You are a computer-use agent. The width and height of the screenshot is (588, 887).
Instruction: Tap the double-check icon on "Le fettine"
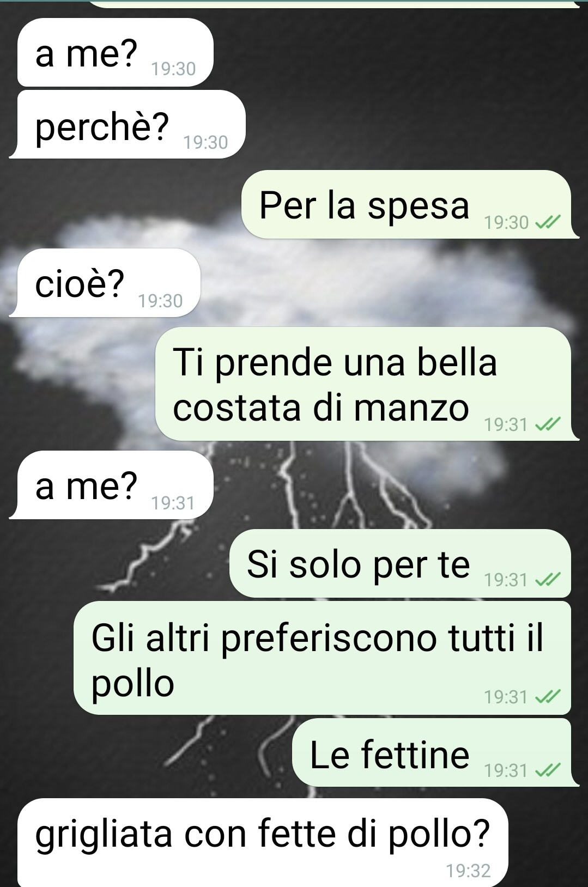tap(547, 770)
